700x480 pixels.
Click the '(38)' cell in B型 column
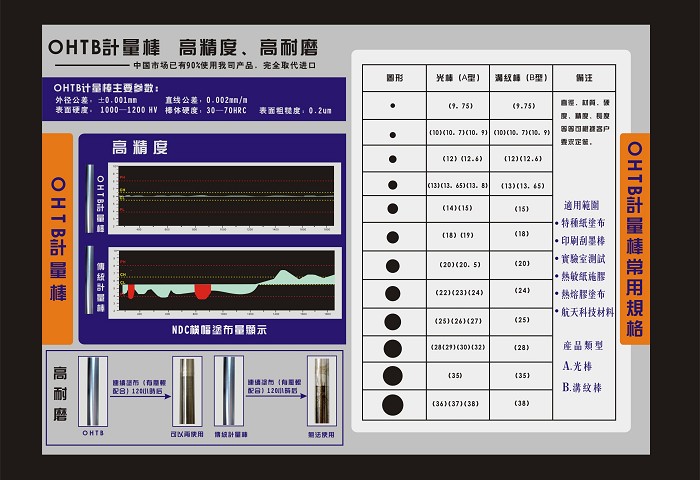point(522,403)
